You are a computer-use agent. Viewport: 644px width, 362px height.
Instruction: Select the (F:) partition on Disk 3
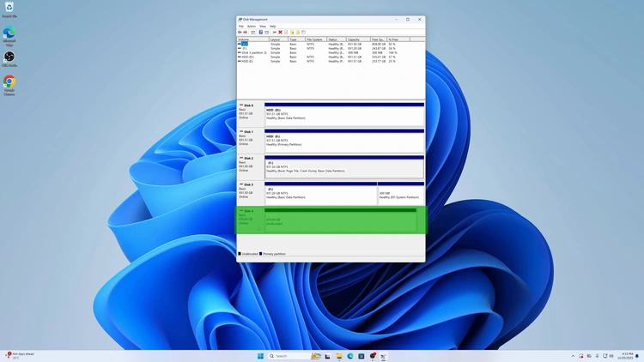coord(321,194)
